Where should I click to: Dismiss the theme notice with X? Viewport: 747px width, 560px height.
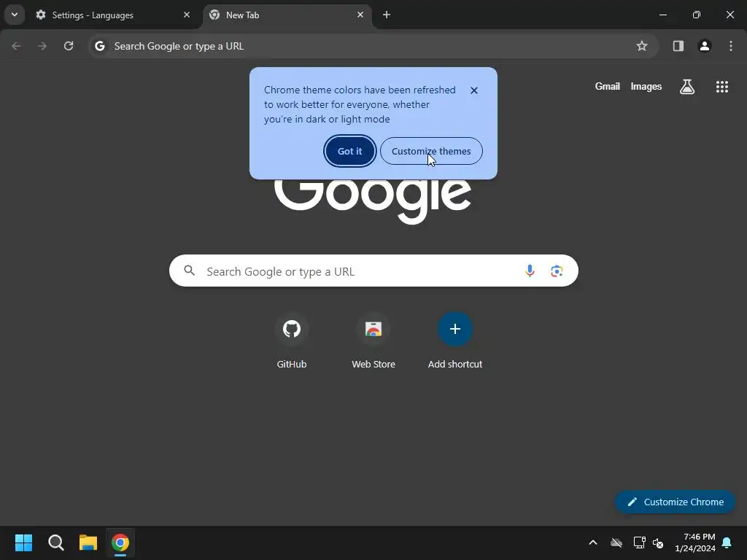(474, 90)
